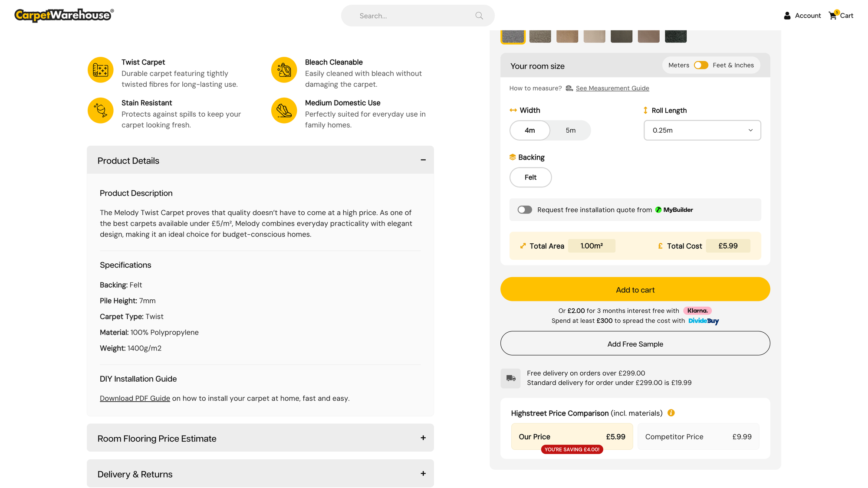Screen dimensions: 868x488
Task: Click the delivery truck icon
Action: click(511, 378)
